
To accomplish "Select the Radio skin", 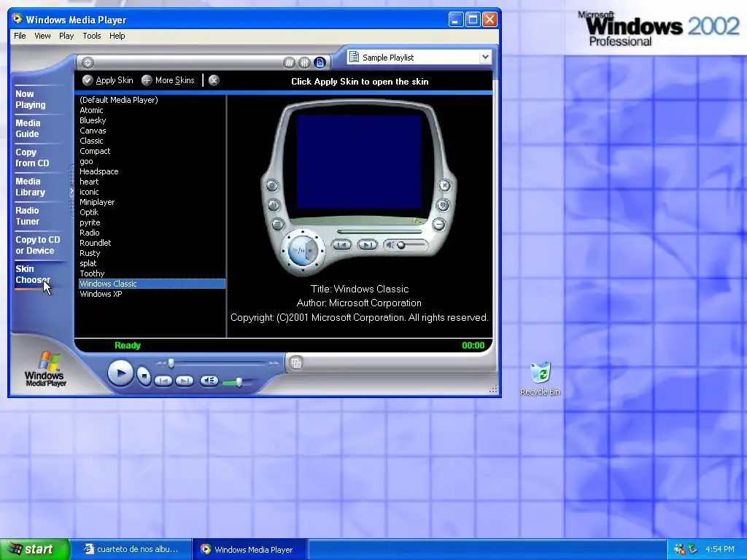I will point(152,233).
